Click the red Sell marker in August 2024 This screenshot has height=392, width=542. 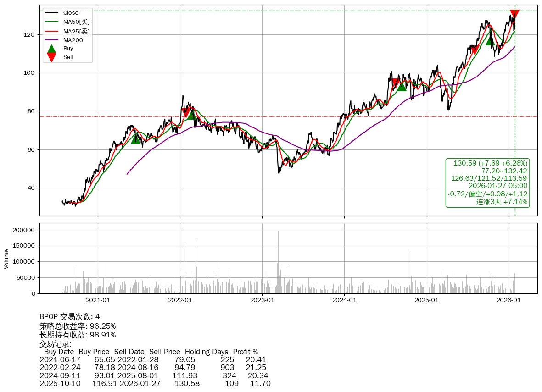397,83
